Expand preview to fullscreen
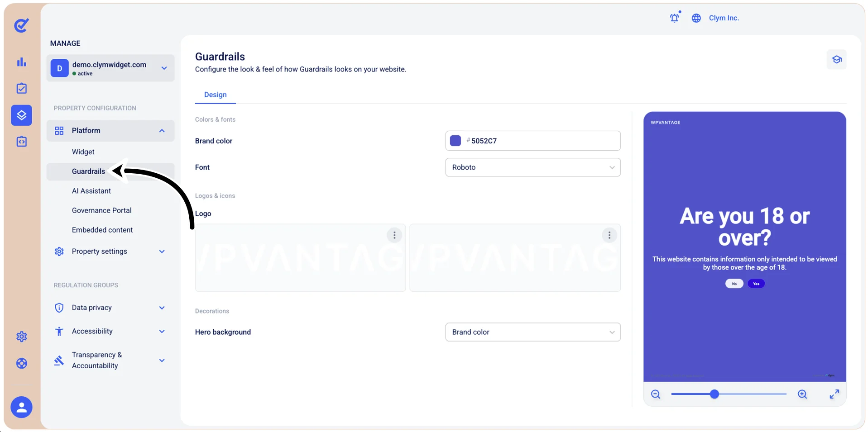The width and height of the screenshot is (868, 432). pos(834,394)
